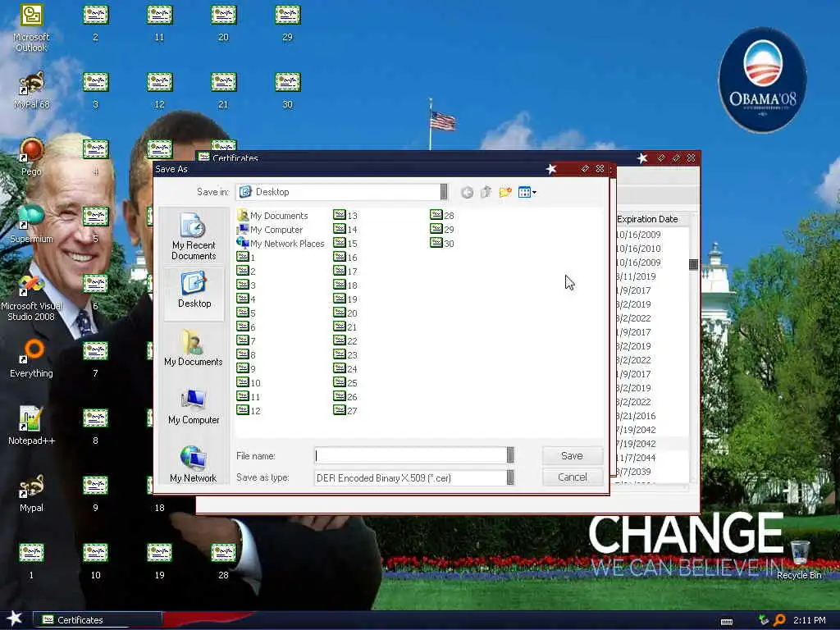This screenshot has width=840, height=630.
Task: Open the View Menu button
Action: click(x=527, y=192)
